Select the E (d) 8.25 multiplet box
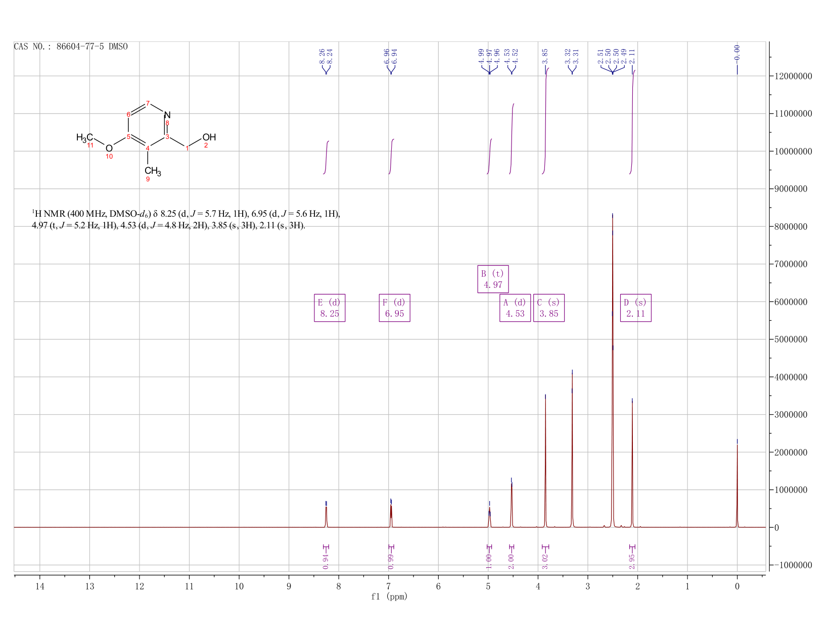Viewport: 834px width, 644px height. point(330,308)
